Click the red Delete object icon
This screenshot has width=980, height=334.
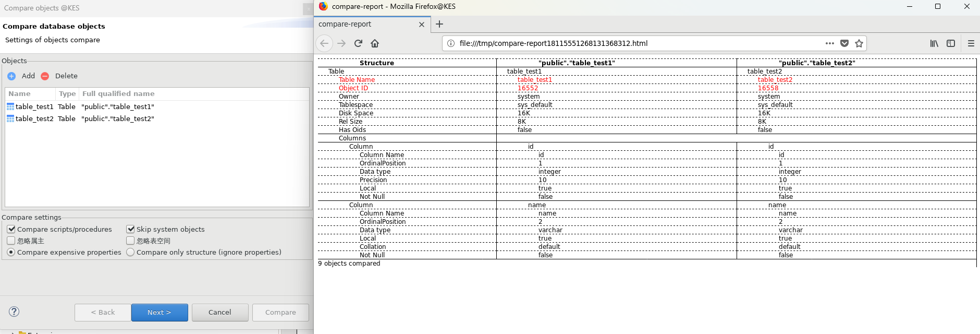click(x=45, y=76)
